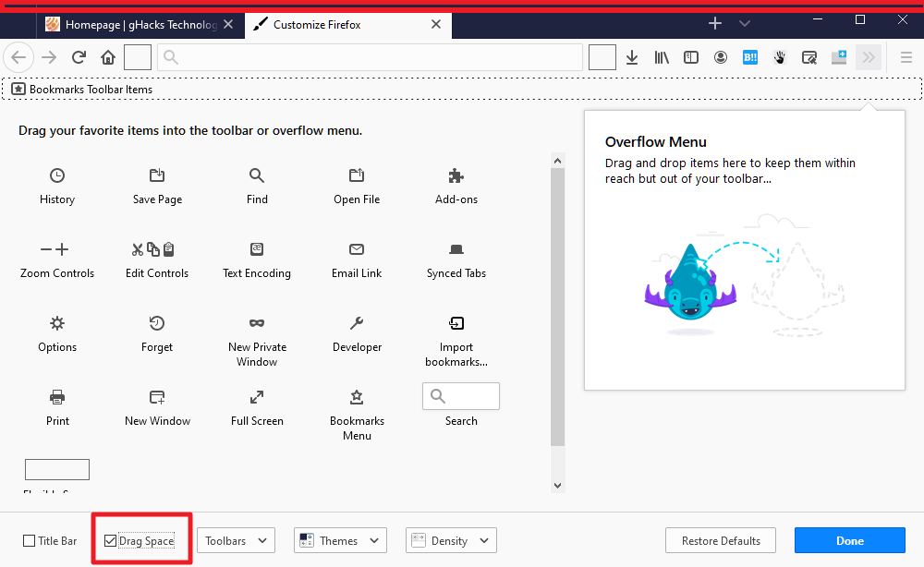924x567 pixels.
Task: Open the Density dropdown
Action: pyautogui.click(x=451, y=540)
